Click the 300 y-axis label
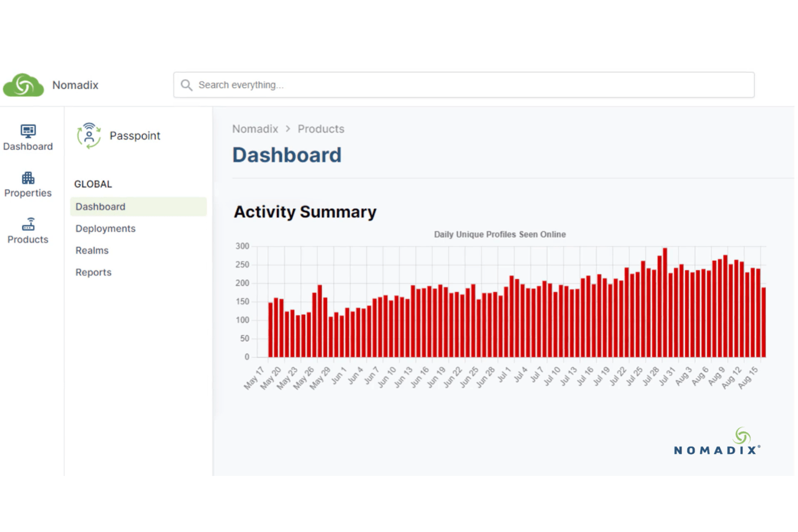 [243, 246]
